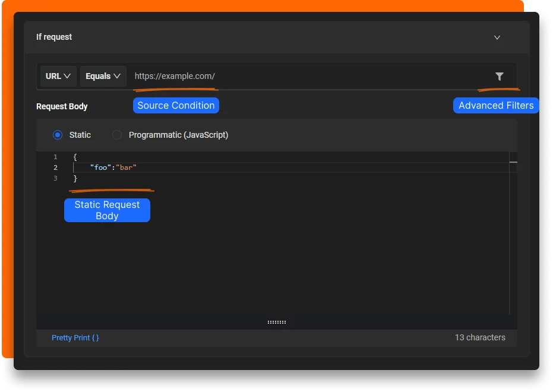Click the editor's minimap scrollbar marker

tap(513, 162)
